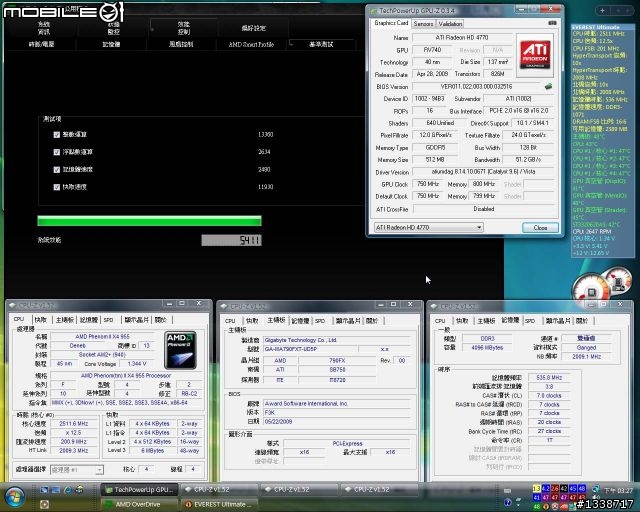The width and height of the screenshot is (640, 512).
Task: Open the AMD Smart Profile tab in OverDrive
Action: [251, 45]
